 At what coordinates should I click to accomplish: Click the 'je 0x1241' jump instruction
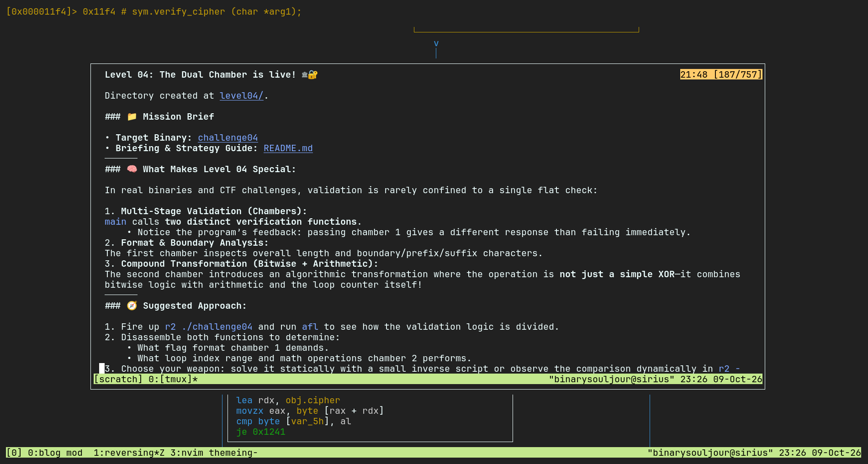coord(261,432)
